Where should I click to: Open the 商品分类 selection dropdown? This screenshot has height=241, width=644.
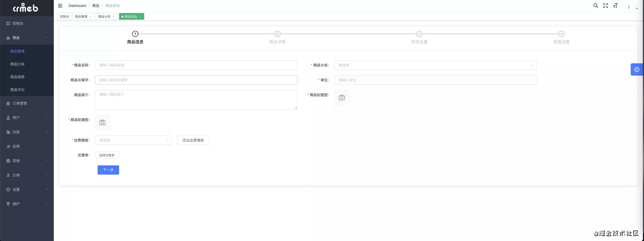point(435,65)
